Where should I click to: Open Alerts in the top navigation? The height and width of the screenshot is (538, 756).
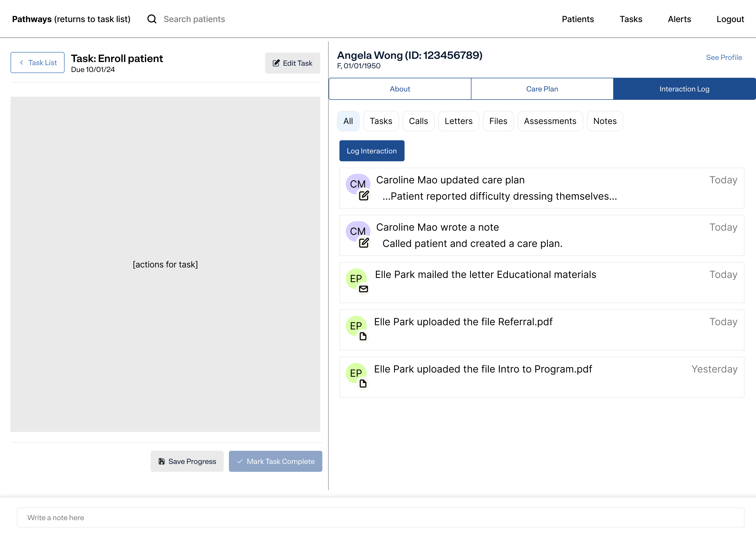tap(679, 19)
